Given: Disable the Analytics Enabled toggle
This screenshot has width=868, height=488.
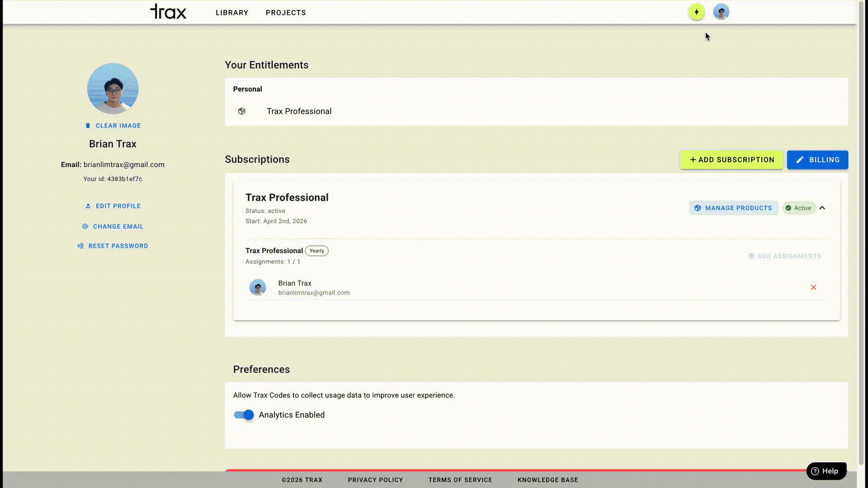Looking at the screenshot, I should tap(244, 415).
